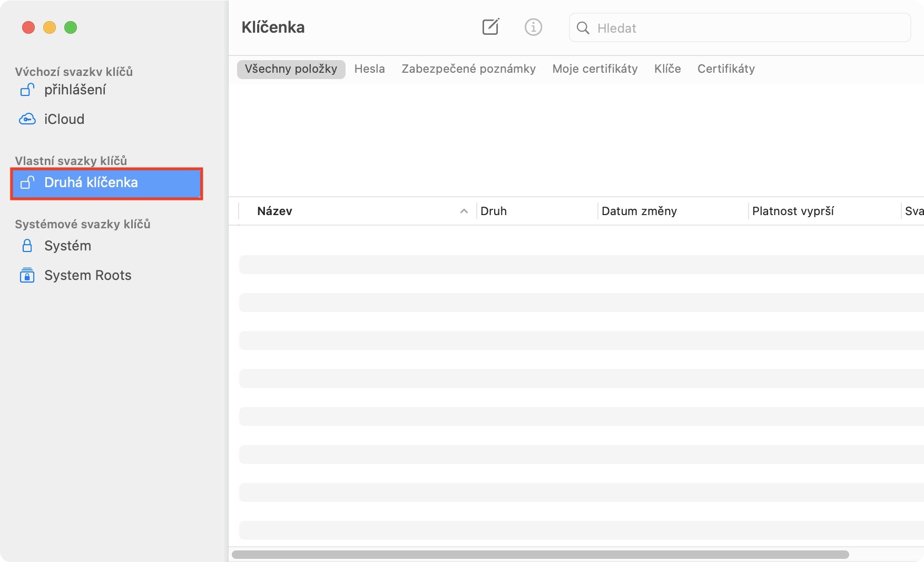Click the iCloud cloud key icon
This screenshot has height=562, width=924.
pos(27,119)
